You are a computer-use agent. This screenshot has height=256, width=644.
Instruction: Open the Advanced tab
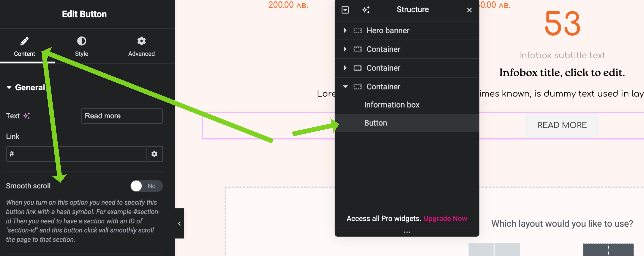click(x=141, y=46)
